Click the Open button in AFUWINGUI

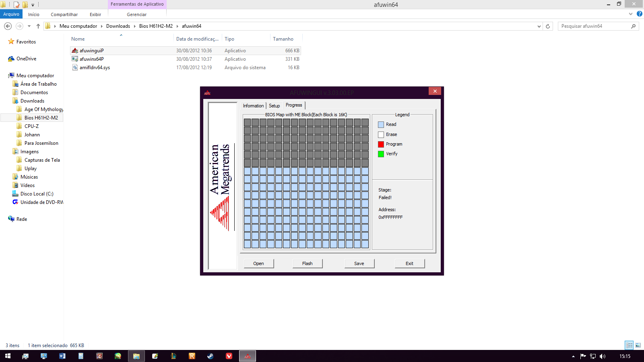coord(259,263)
